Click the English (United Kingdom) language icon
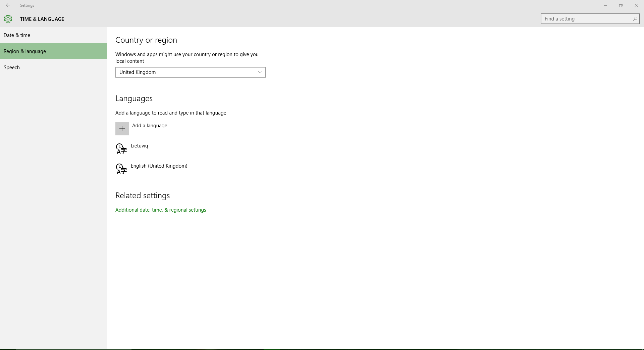Viewport: 644px width, 350px height. click(x=121, y=169)
